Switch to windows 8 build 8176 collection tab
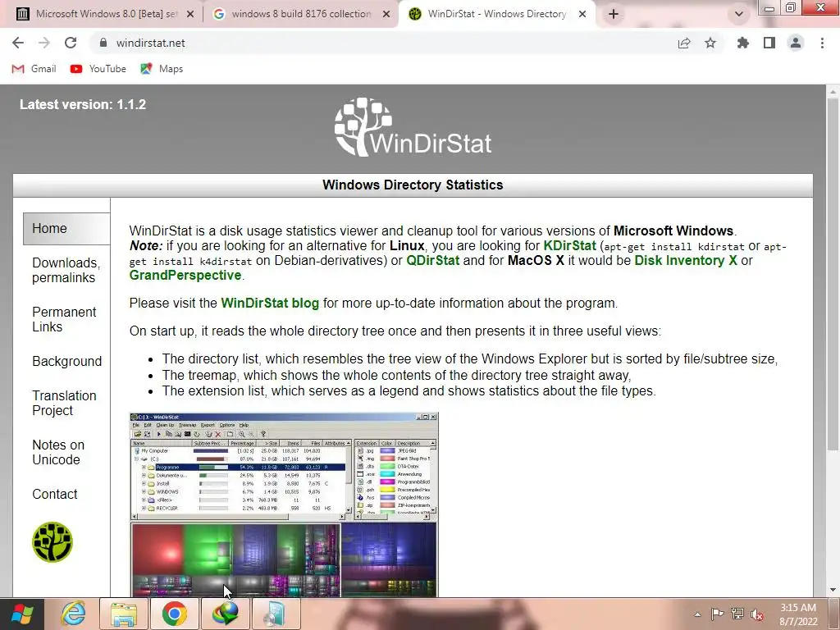Screen dimensions: 840x630 301,14
